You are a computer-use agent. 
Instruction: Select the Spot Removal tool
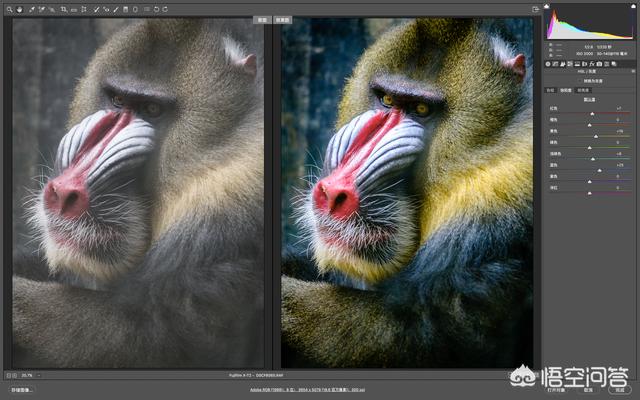point(96,9)
